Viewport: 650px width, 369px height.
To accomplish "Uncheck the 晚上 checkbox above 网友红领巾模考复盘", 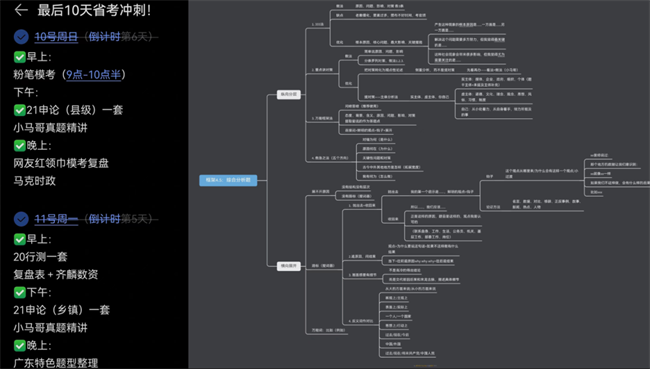I will pos(19,146).
